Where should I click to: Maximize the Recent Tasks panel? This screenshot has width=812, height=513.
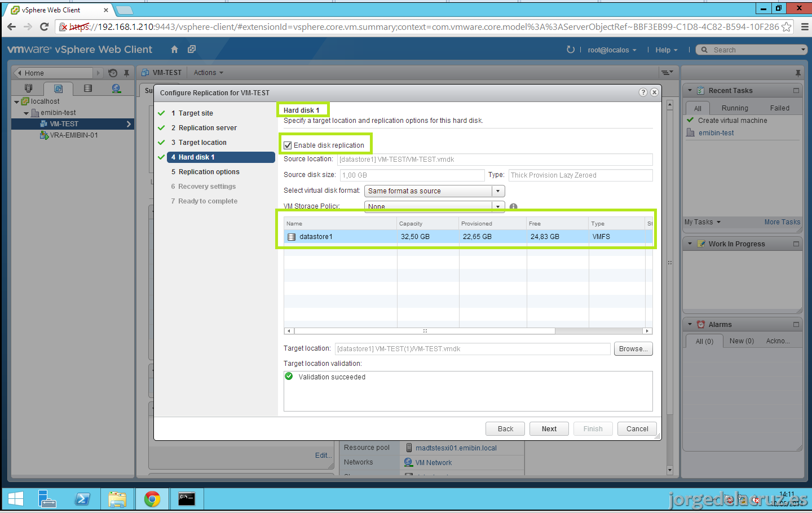coord(796,90)
